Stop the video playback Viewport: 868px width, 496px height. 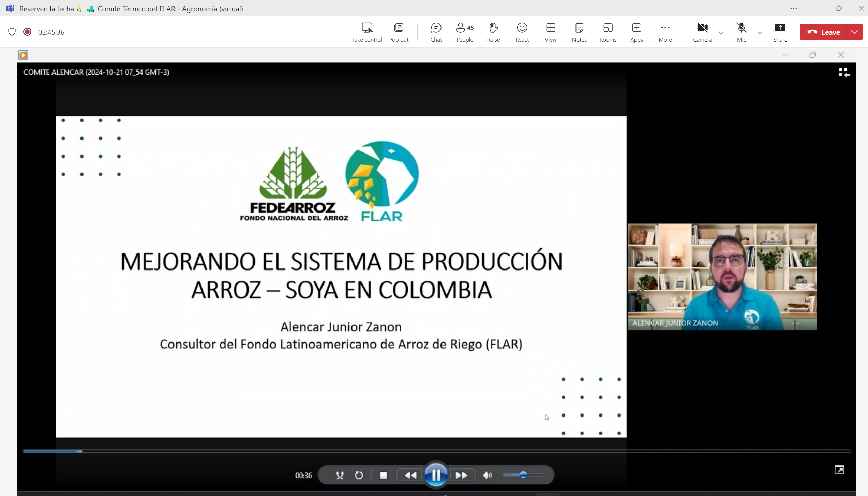tap(384, 475)
